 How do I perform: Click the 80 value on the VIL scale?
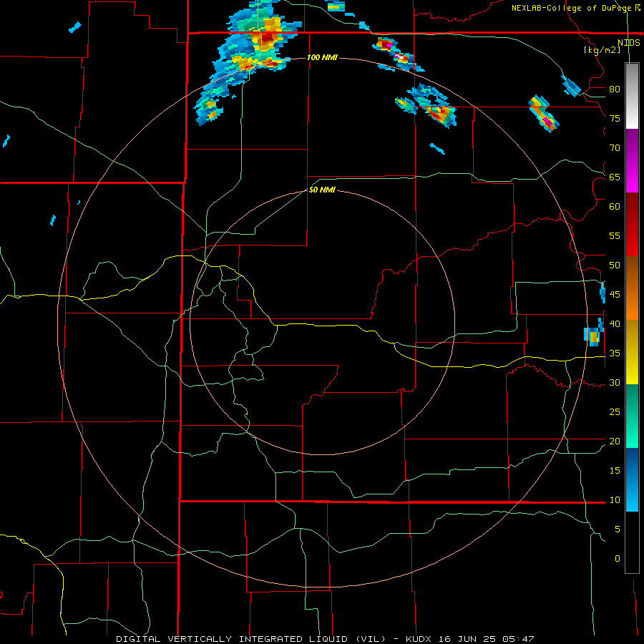tap(615, 89)
